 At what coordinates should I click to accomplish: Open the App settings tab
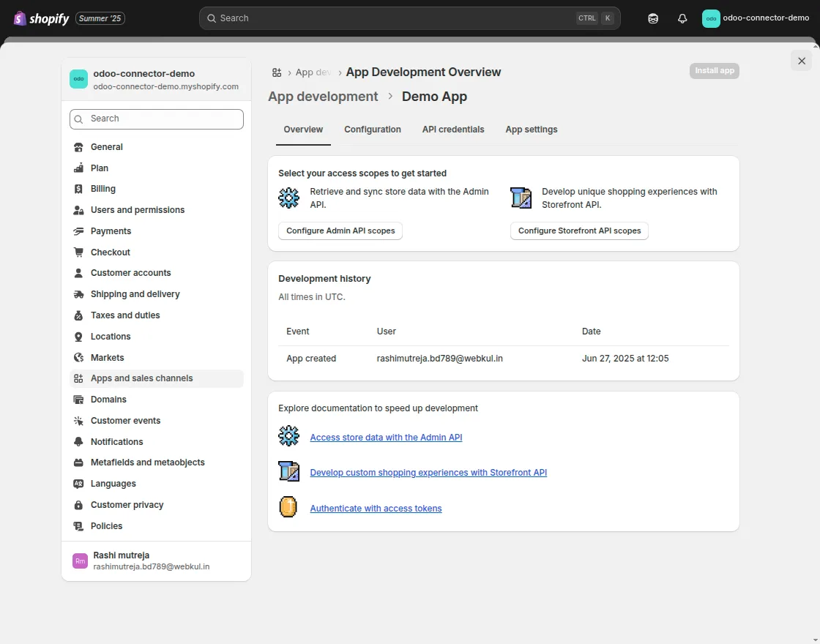[x=532, y=129]
